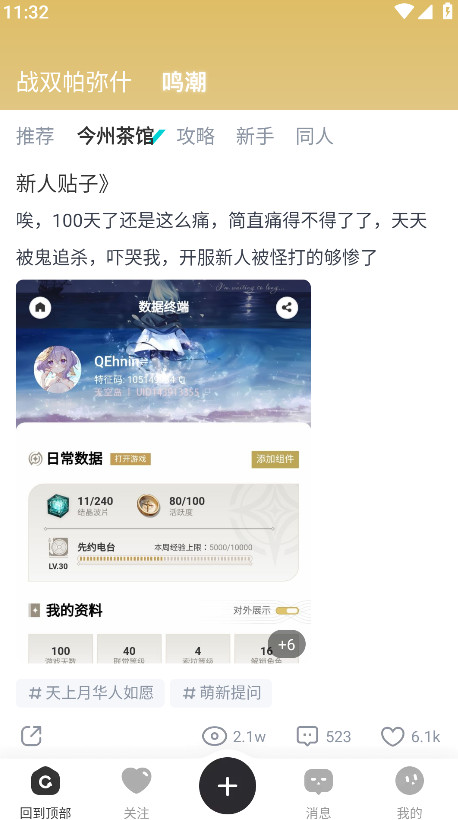This screenshot has width=458, height=820.
Task: Open the 推荐 tab
Action: (x=35, y=136)
